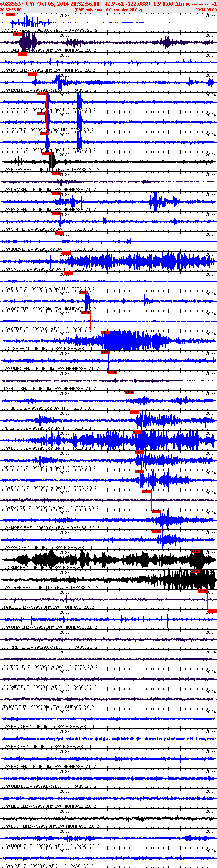
Task: Click the red pick marker on CC.CLCV trace
Action: point(10,15)
